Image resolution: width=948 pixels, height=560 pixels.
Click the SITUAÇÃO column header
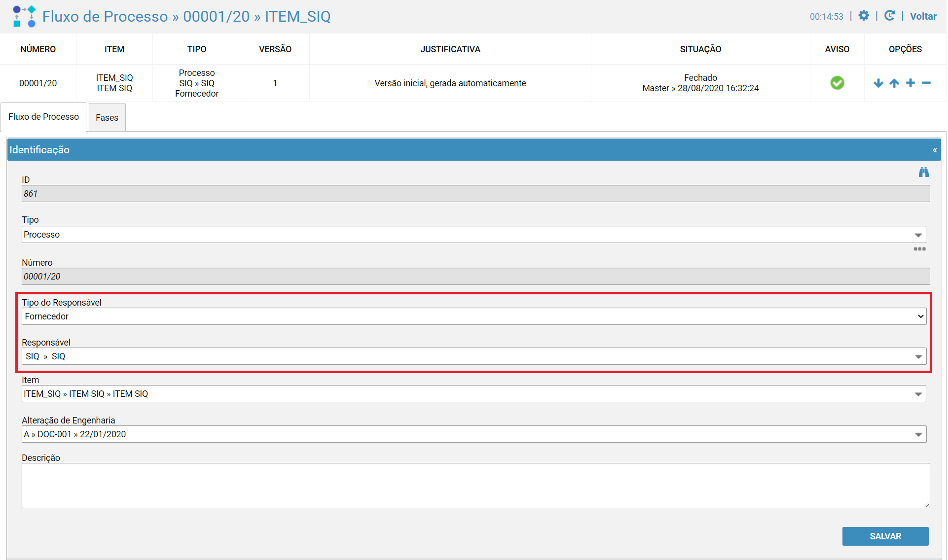(x=700, y=49)
